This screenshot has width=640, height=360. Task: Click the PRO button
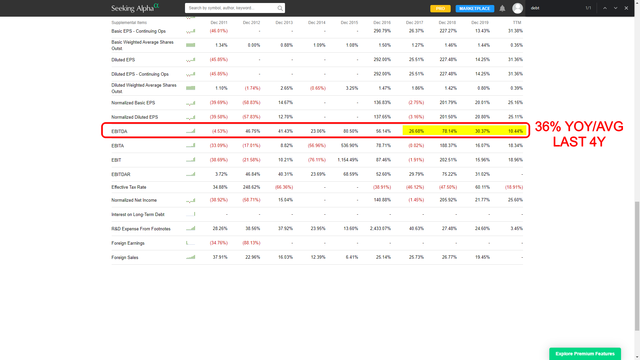pyautogui.click(x=440, y=8)
